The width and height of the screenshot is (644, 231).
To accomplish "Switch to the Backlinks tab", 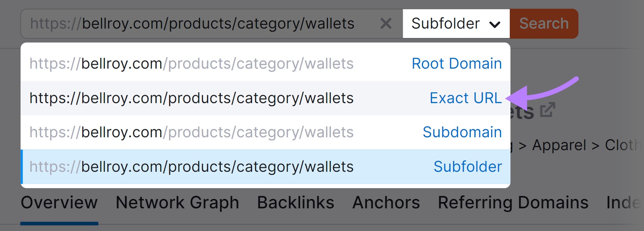I will (295, 202).
